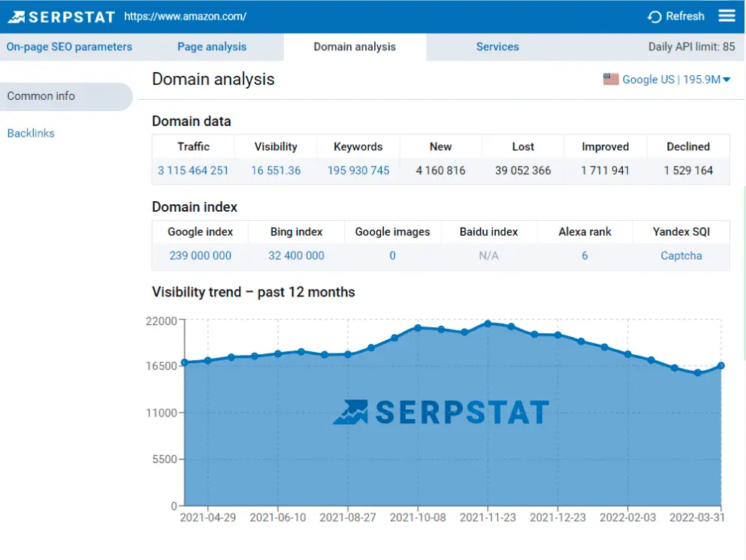Viewport: 746px width, 560px height.
Task: Open Google index value 239 000 000
Action: coord(201,255)
